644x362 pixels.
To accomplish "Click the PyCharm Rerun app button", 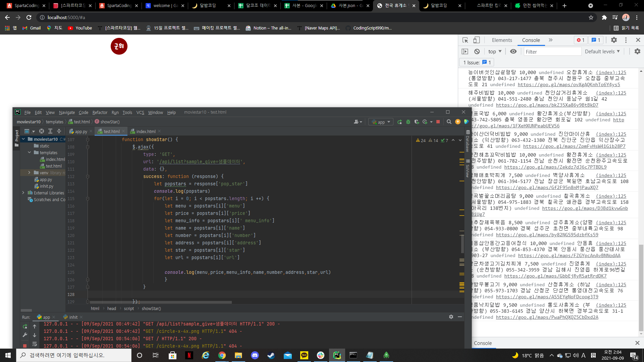I will point(399,122).
